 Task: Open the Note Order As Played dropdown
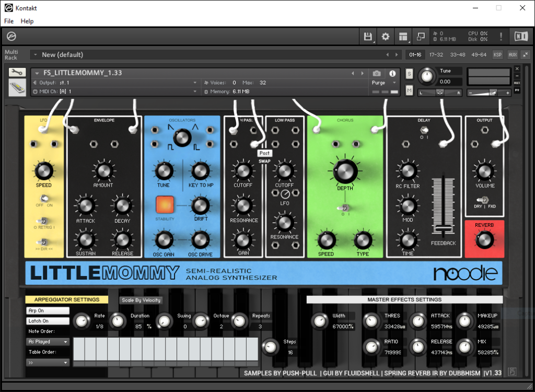click(x=48, y=342)
